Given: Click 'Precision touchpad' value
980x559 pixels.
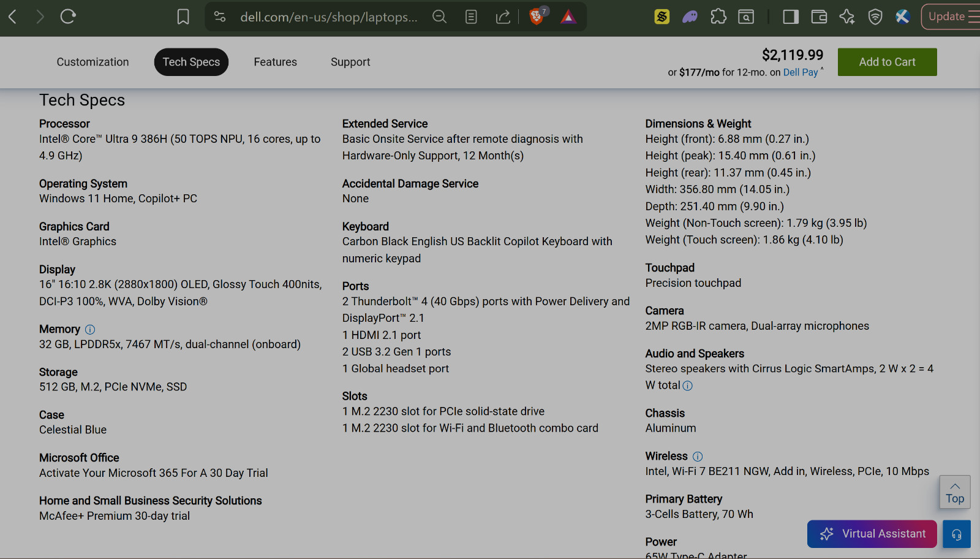Looking at the screenshot, I should 693,283.
